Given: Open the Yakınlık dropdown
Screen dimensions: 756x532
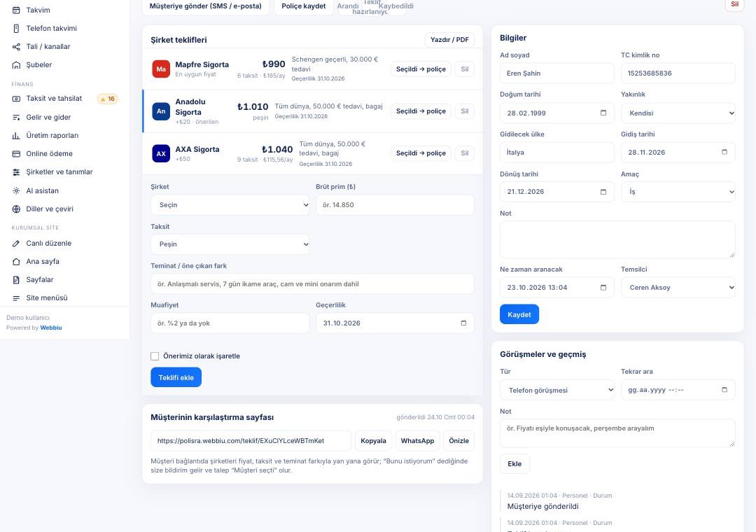Looking at the screenshot, I should [x=678, y=113].
